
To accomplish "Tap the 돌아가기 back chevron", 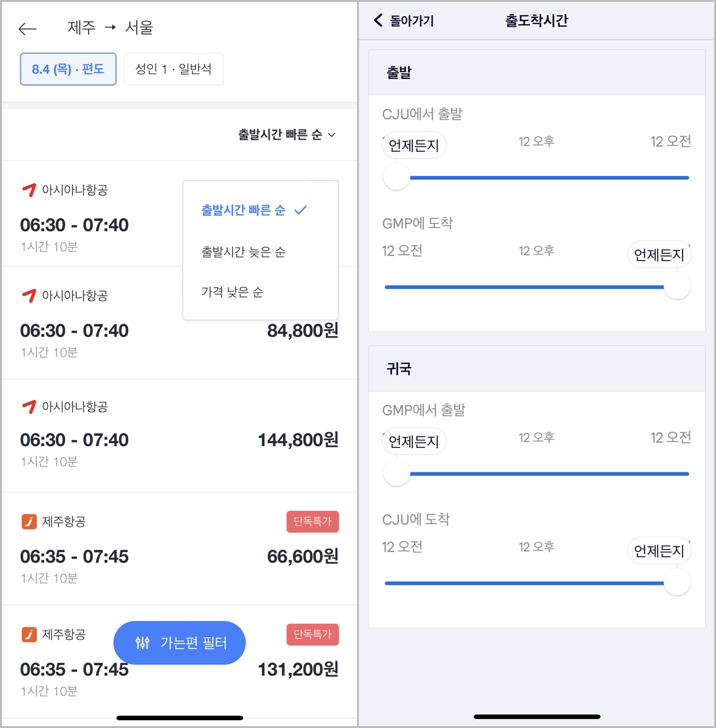I will [378, 20].
